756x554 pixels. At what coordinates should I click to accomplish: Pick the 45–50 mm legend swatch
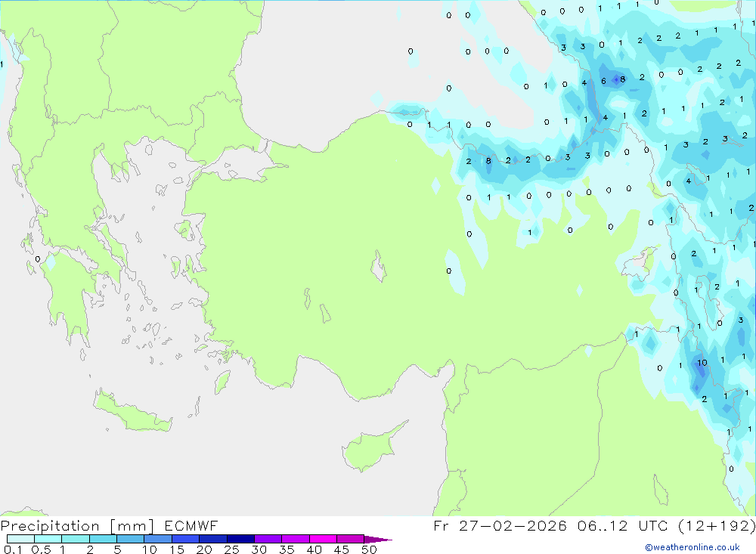tap(351, 539)
